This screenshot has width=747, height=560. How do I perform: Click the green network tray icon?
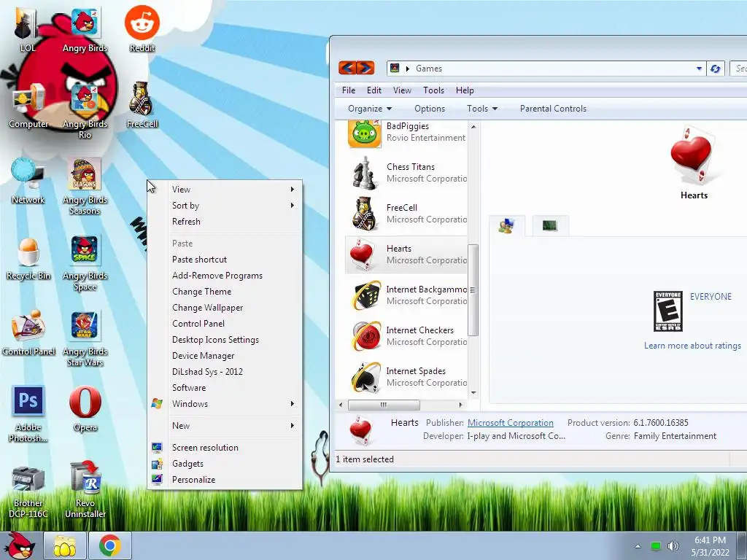[x=656, y=546]
